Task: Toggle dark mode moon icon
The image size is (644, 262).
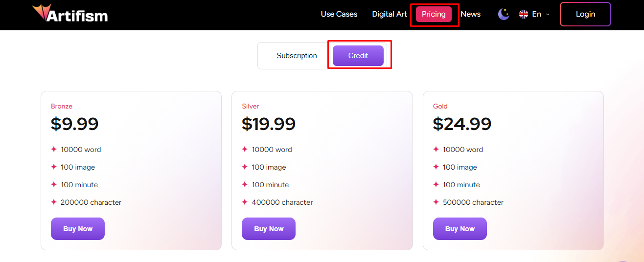Action: 504,14
